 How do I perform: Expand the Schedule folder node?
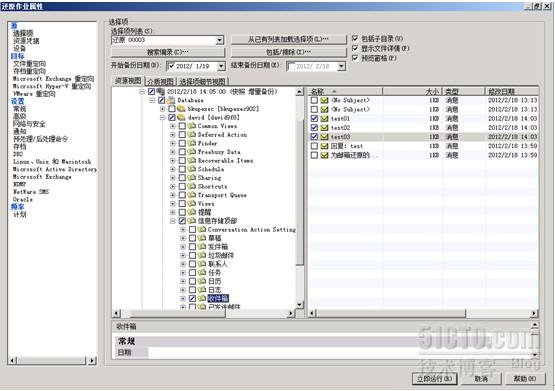pyautogui.click(x=173, y=169)
